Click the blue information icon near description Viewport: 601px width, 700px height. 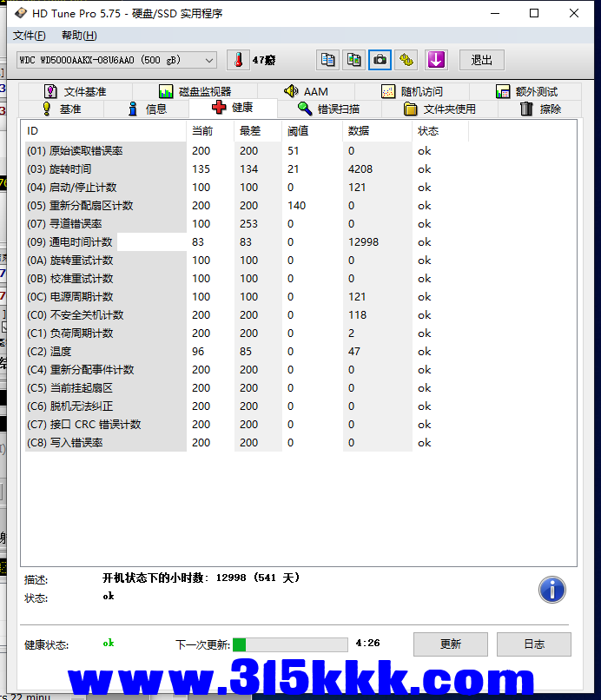click(x=552, y=590)
